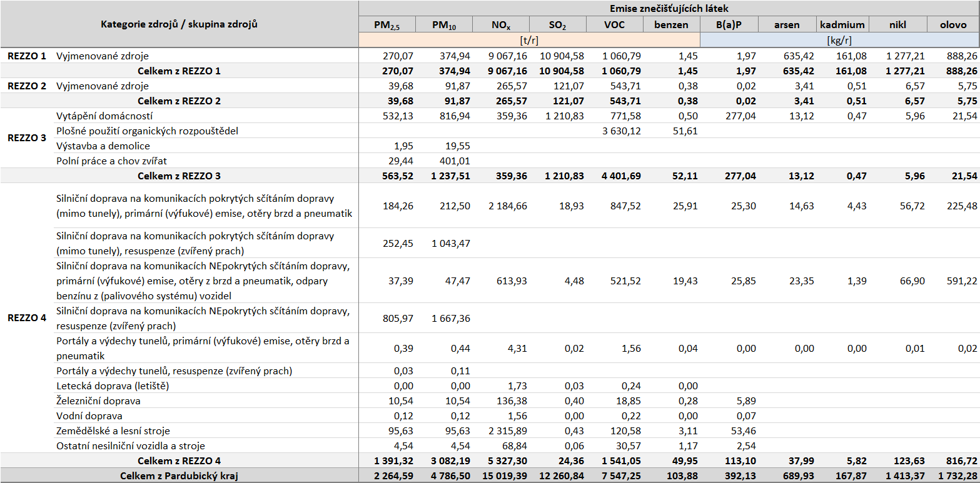Click value 3 630,12 in VOC column
This screenshot has height=483, width=980.
click(621, 131)
